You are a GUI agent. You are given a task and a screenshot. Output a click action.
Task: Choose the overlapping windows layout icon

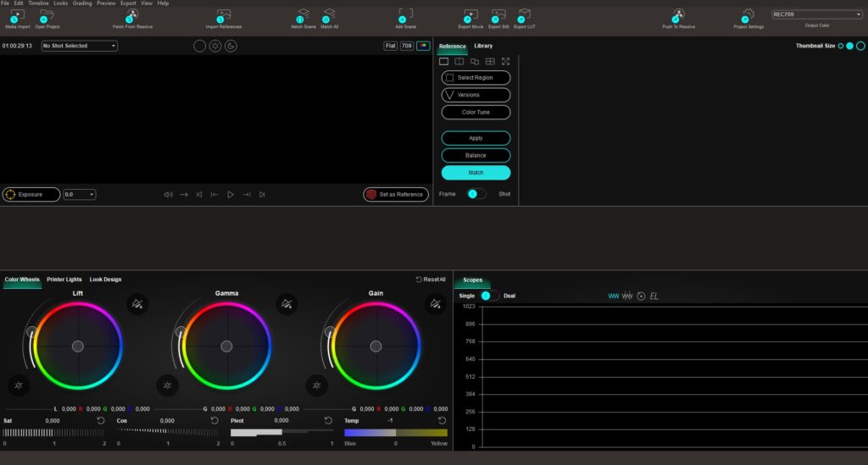pos(475,61)
